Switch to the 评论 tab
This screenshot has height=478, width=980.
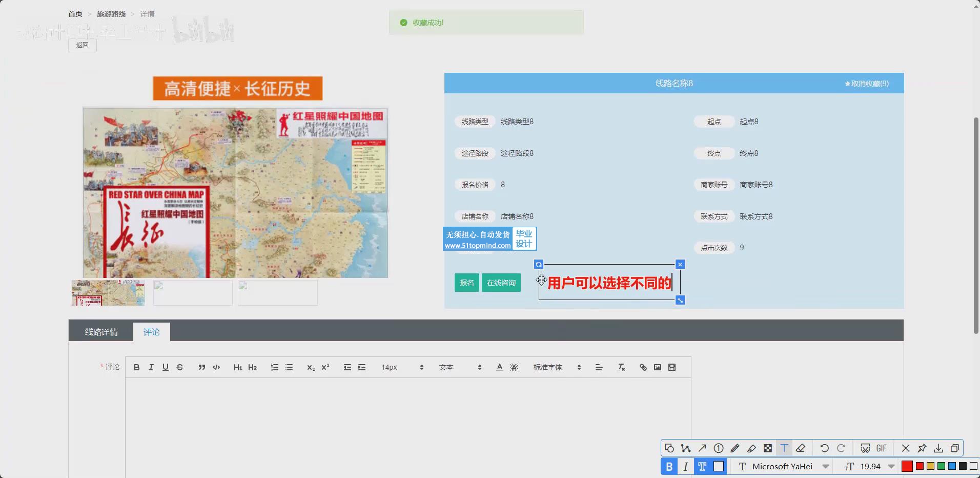152,332
